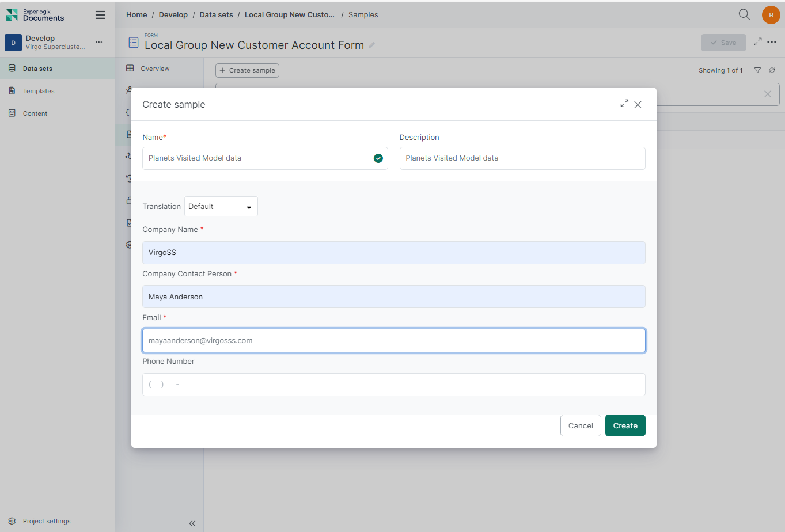Screen dimensions: 785x532
Task: Click the Phone Number input field
Action: [x=393, y=385]
